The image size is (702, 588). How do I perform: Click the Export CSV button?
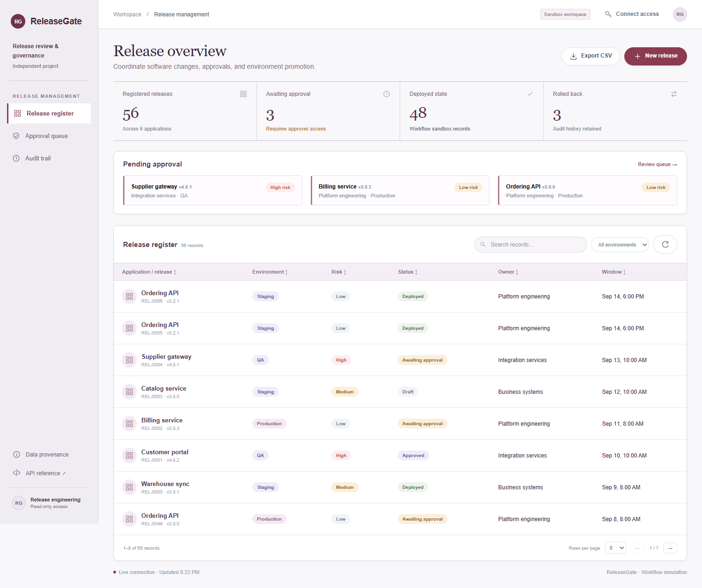click(591, 56)
